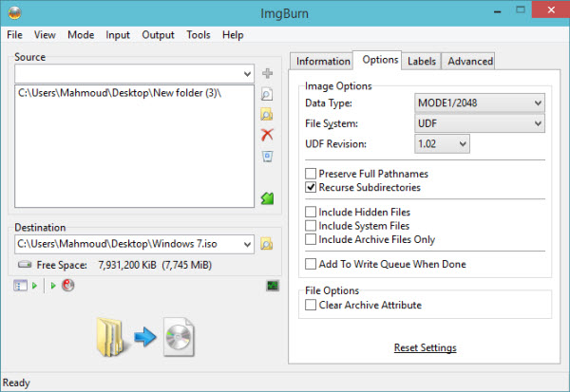Open the View menu

[45, 35]
